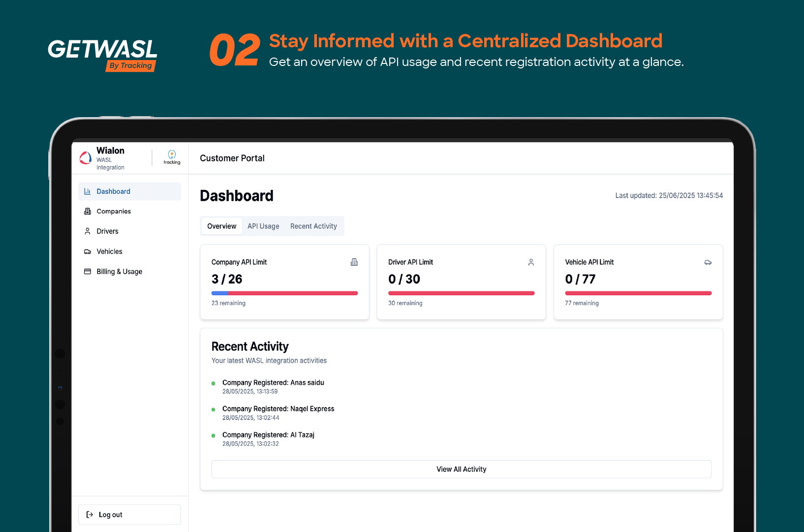The image size is (804, 532).
Task: Click the Customer Portal header title
Action: click(x=232, y=158)
